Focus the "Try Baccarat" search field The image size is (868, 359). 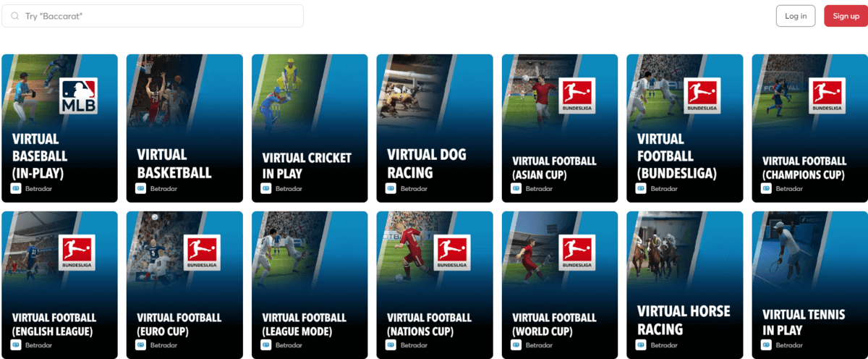coord(159,16)
